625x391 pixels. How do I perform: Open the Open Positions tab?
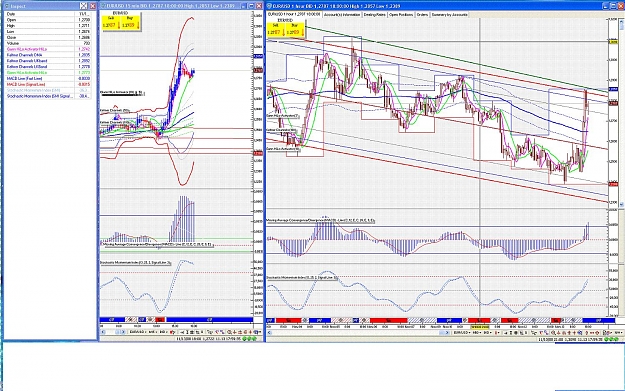(x=401, y=14)
